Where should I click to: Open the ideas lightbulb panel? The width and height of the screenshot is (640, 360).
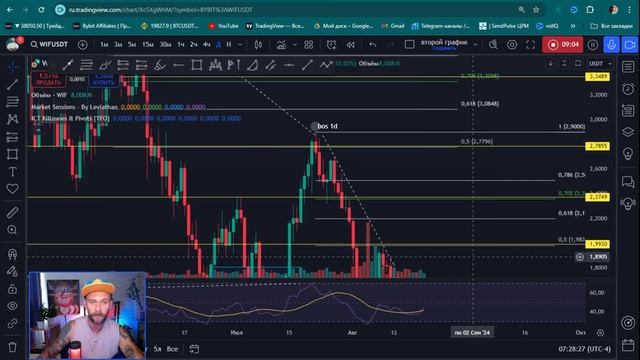(x=628, y=153)
